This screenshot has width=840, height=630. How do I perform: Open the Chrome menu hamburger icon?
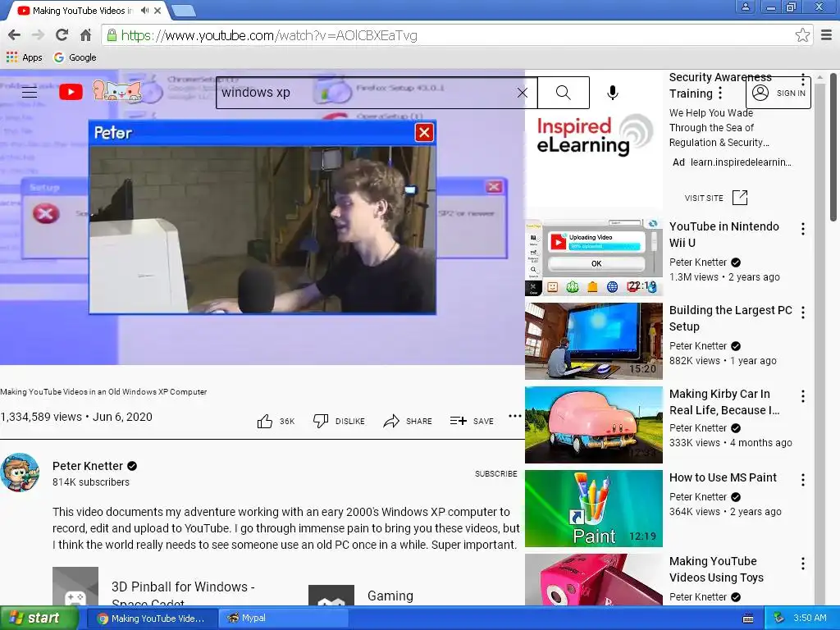pyautogui.click(x=827, y=35)
